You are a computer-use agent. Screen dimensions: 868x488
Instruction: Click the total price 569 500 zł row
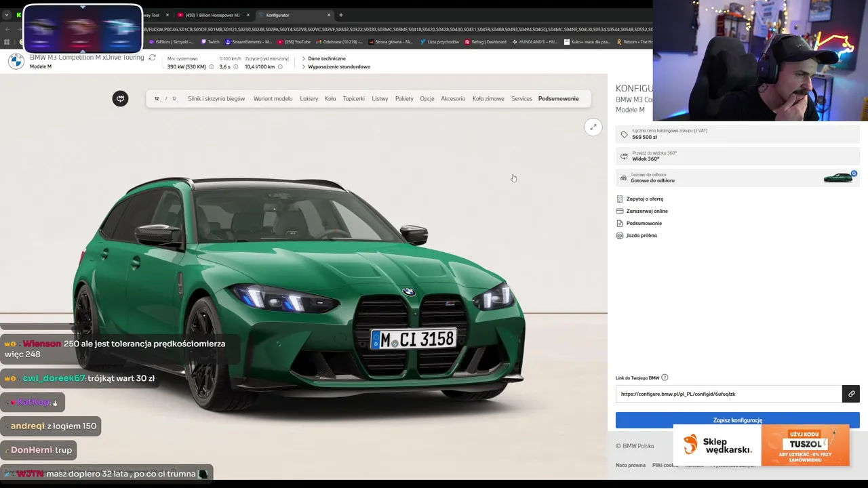point(738,134)
